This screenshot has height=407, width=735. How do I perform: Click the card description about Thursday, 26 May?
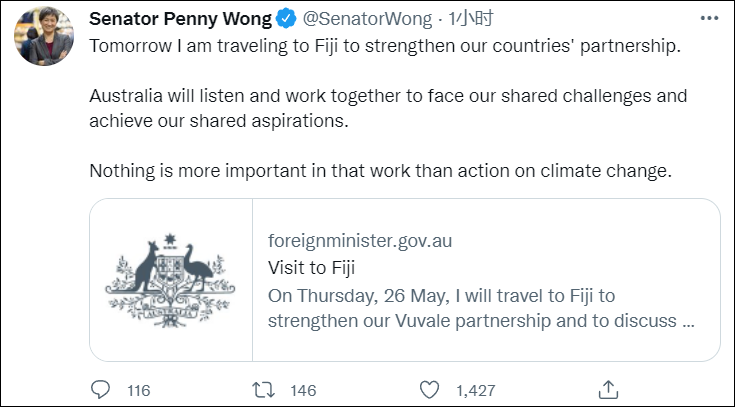[x=482, y=309]
